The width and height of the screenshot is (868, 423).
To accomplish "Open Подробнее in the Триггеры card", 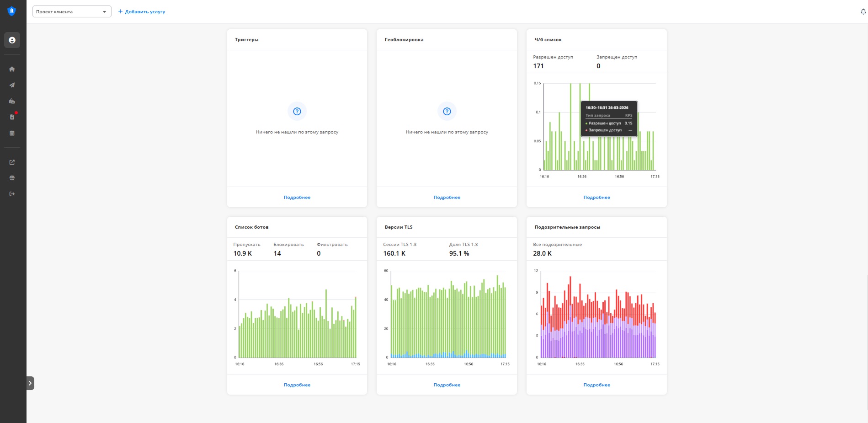I will pyautogui.click(x=297, y=198).
